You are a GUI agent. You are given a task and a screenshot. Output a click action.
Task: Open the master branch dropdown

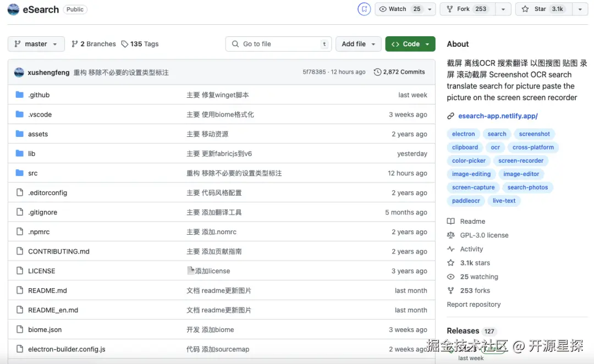pos(36,44)
